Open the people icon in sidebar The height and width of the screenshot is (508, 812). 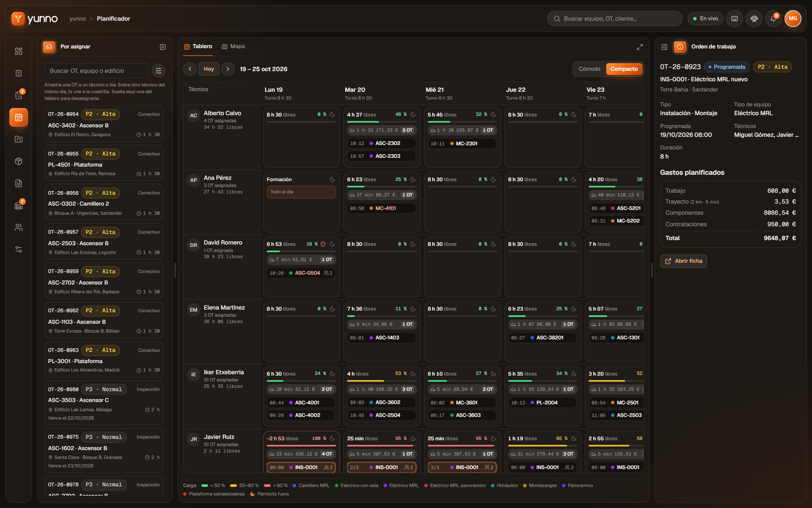pyautogui.click(x=19, y=227)
